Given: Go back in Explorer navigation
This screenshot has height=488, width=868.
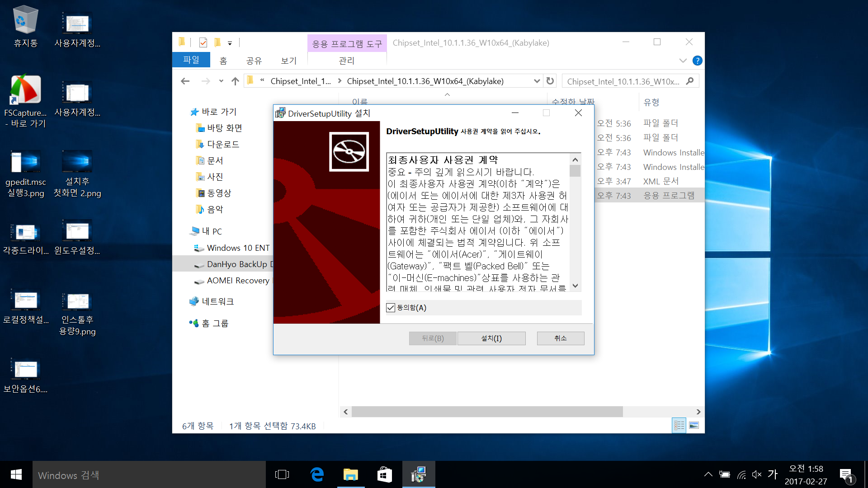Looking at the screenshot, I should click(185, 81).
